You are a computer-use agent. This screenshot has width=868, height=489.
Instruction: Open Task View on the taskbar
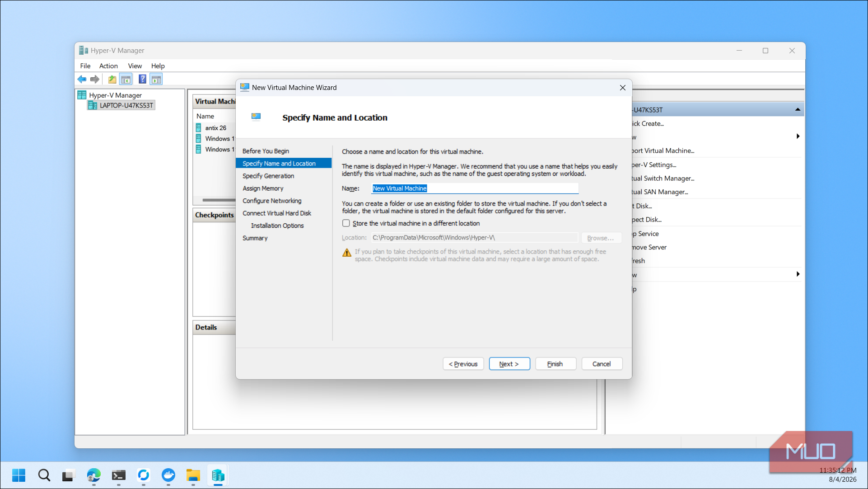click(x=68, y=475)
